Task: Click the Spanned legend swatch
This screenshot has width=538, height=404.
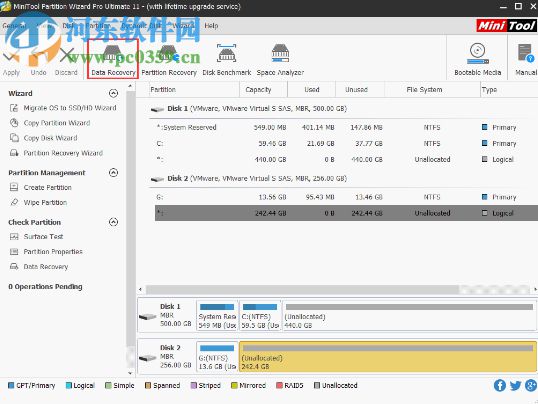Action: [148, 385]
